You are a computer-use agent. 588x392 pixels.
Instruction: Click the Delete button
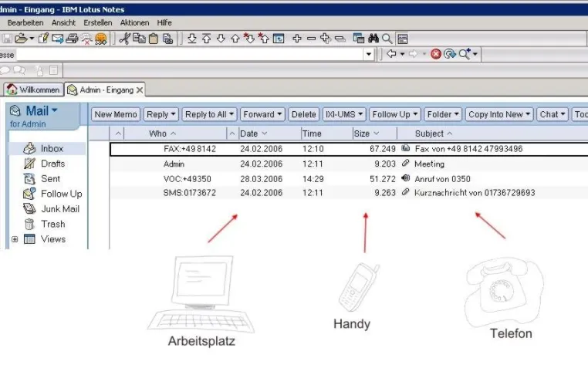pyautogui.click(x=304, y=114)
